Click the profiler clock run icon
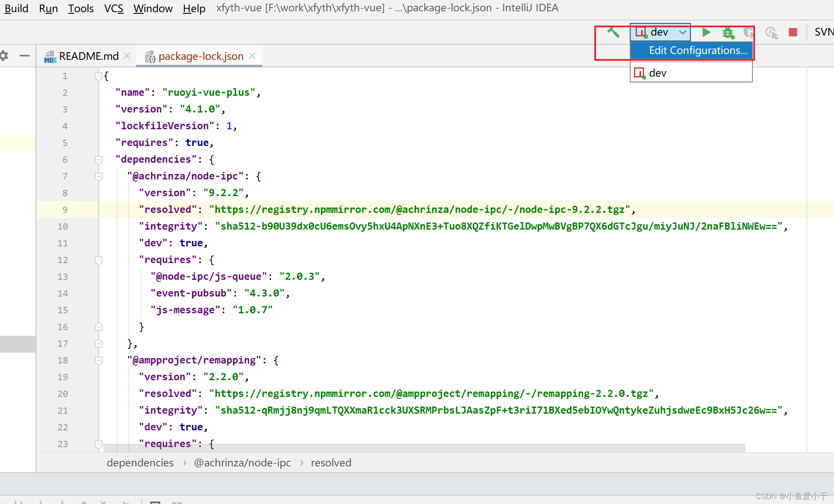This screenshot has height=504, width=834. (x=771, y=32)
